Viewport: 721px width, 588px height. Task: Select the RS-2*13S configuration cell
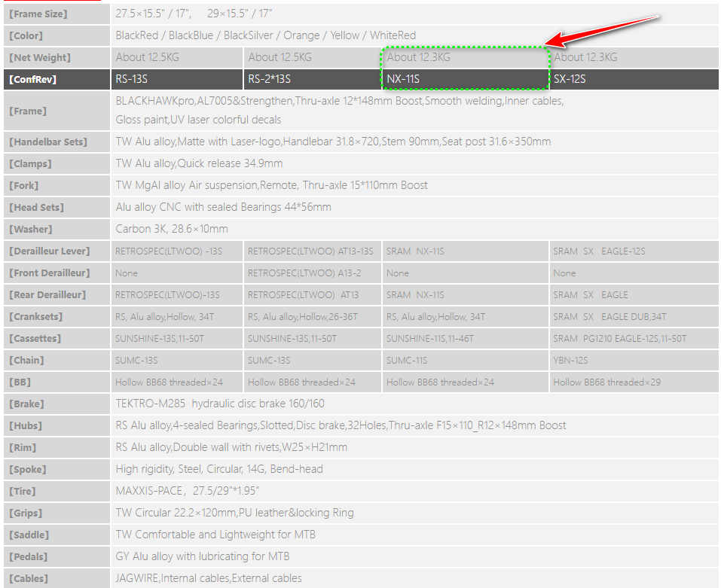click(x=312, y=79)
